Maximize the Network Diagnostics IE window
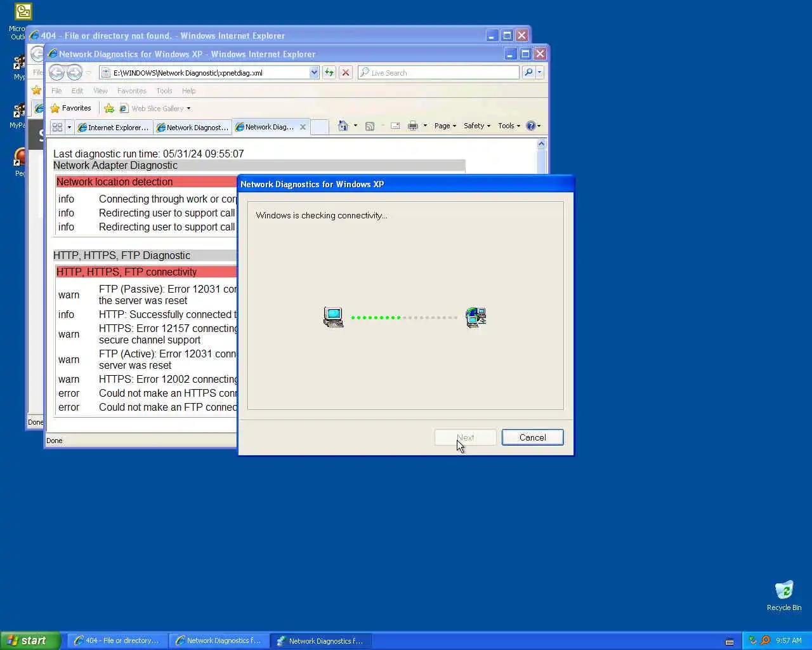Screen dimensions: 812x650 pos(525,54)
